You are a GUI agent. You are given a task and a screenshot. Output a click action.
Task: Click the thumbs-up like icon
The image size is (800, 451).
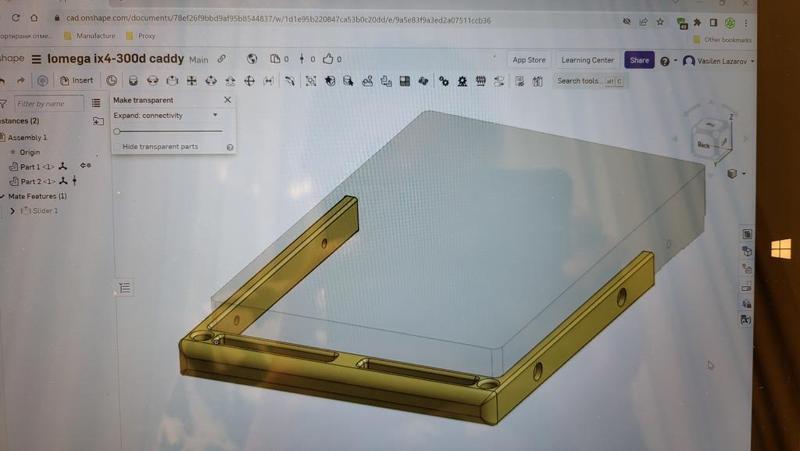click(x=328, y=59)
